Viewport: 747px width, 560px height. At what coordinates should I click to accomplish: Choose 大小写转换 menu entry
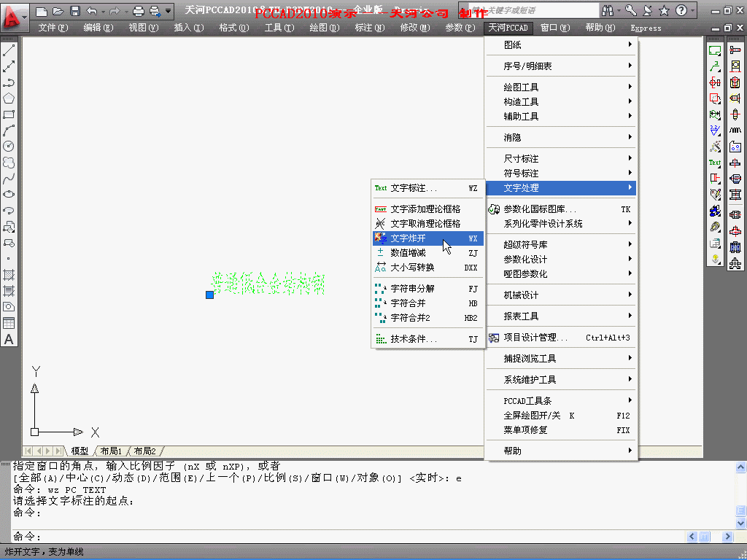point(427,268)
